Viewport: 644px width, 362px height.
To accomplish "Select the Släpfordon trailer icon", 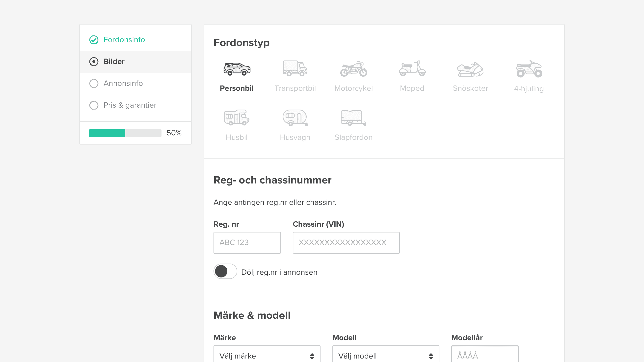I will point(353,118).
